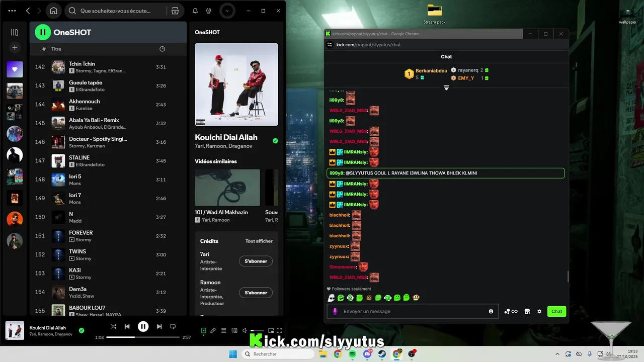Open 101 / Wad Al Makhazin video
This screenshot has width=644, height=362.
coord(227,187)
